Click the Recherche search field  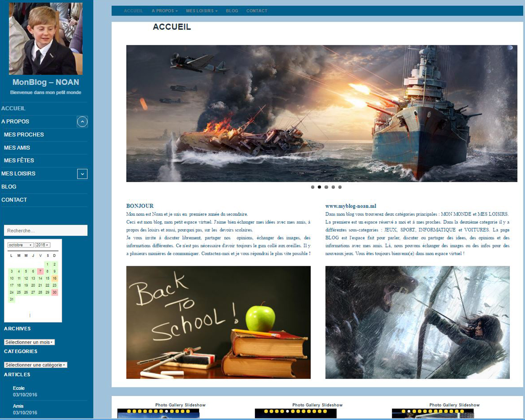pyautogui.click(x=46, y=231)
